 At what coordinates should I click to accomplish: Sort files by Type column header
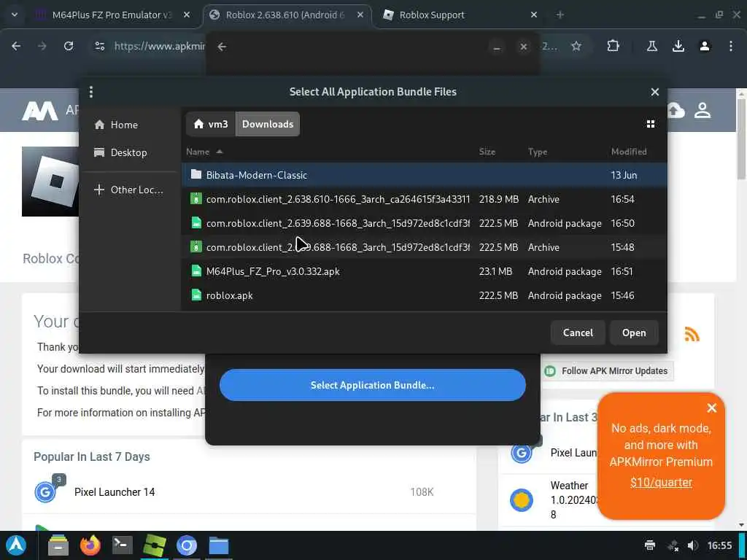(538, 152)
